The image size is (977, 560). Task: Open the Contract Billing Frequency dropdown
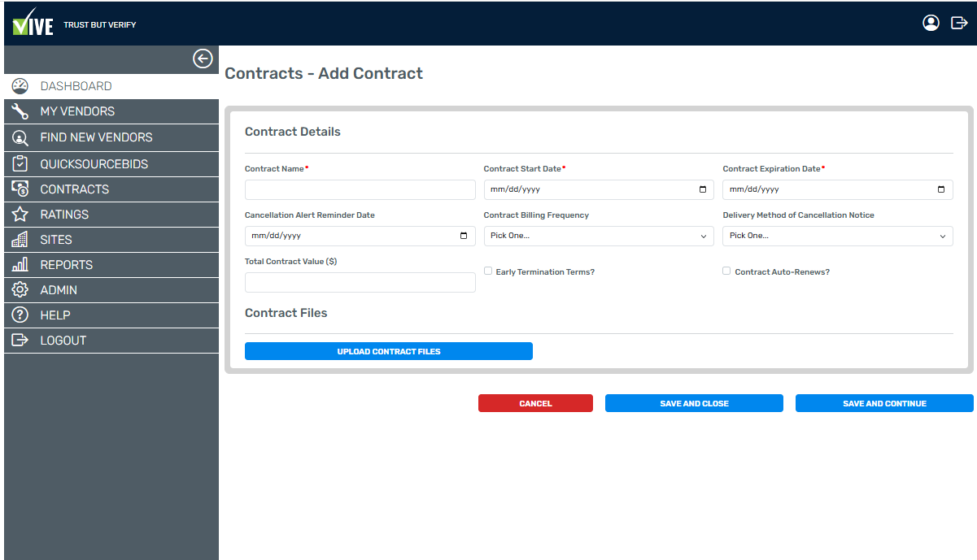(x=598, y=236)
